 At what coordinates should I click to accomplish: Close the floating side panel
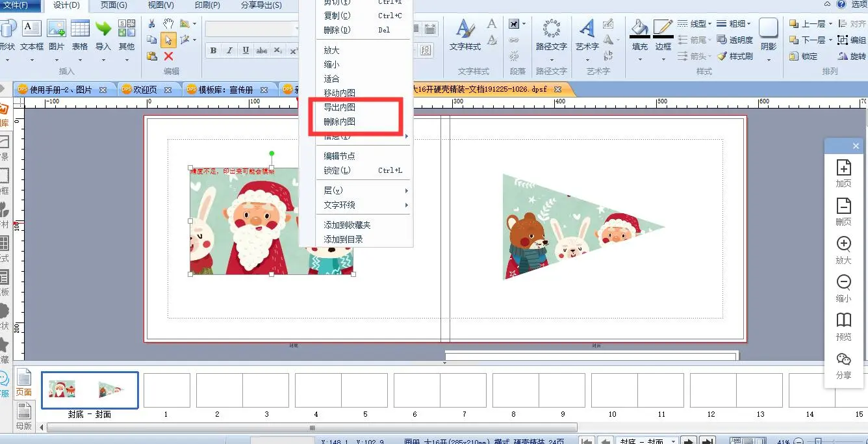point(856,146)
